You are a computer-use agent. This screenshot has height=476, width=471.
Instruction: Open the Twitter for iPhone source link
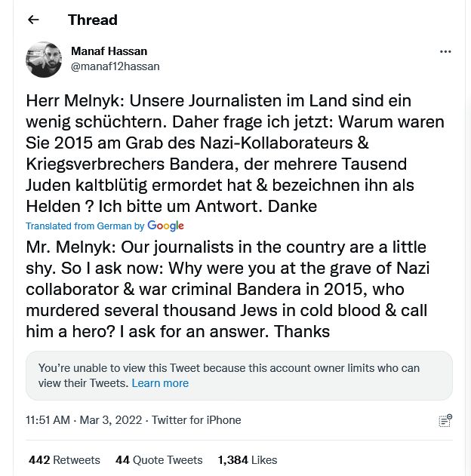pyautogui.click(x=196, y=420)
